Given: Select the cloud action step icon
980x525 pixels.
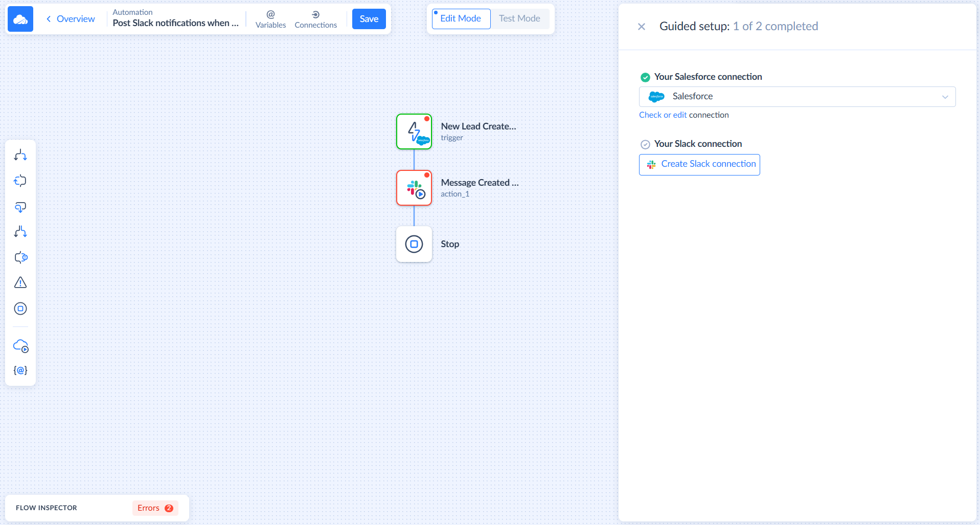Looking at the screenshot, I should pyautogui.click(x=20, y=346).
